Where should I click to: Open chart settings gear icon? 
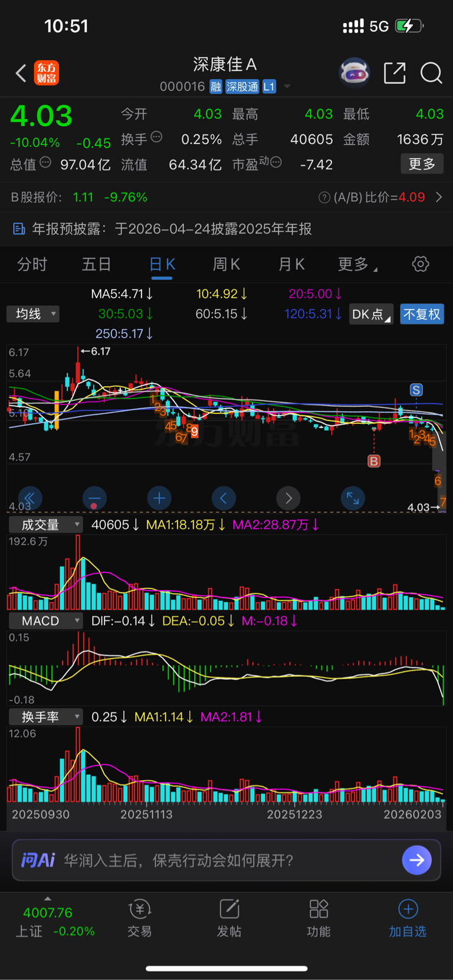[x=421, y=264]
